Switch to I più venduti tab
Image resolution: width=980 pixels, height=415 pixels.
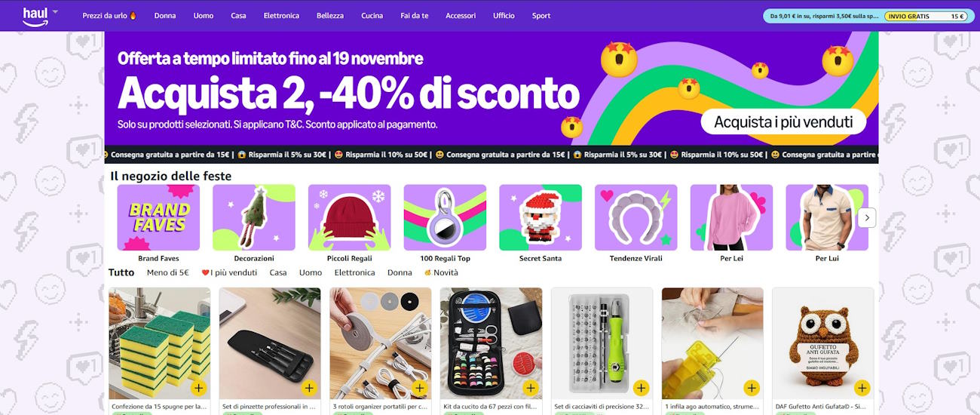229,272
